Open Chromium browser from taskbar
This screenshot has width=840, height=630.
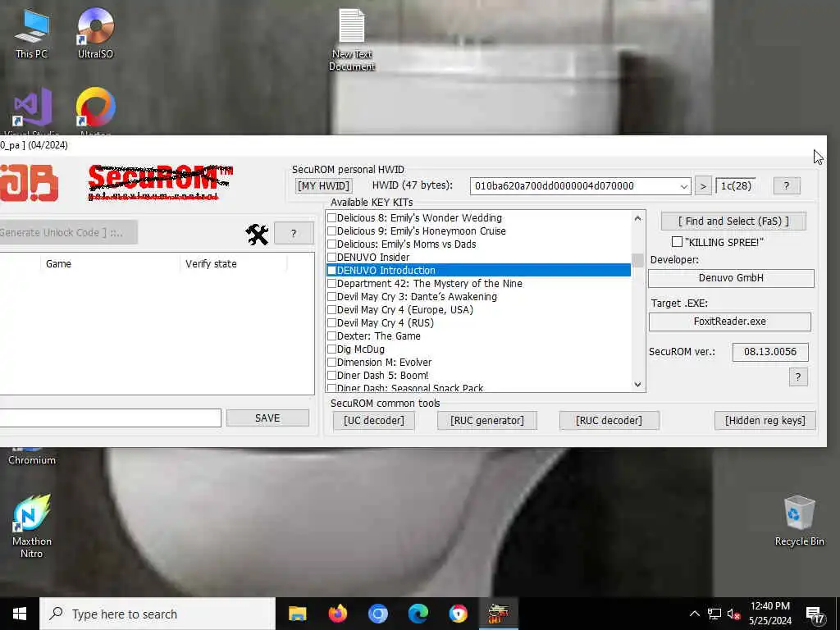tap(377, 614)
